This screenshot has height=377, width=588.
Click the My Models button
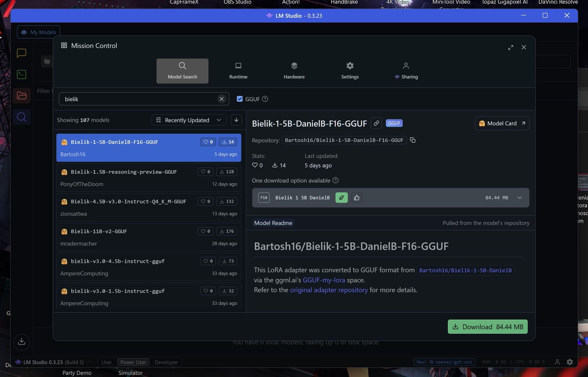(x=38, y=32)
